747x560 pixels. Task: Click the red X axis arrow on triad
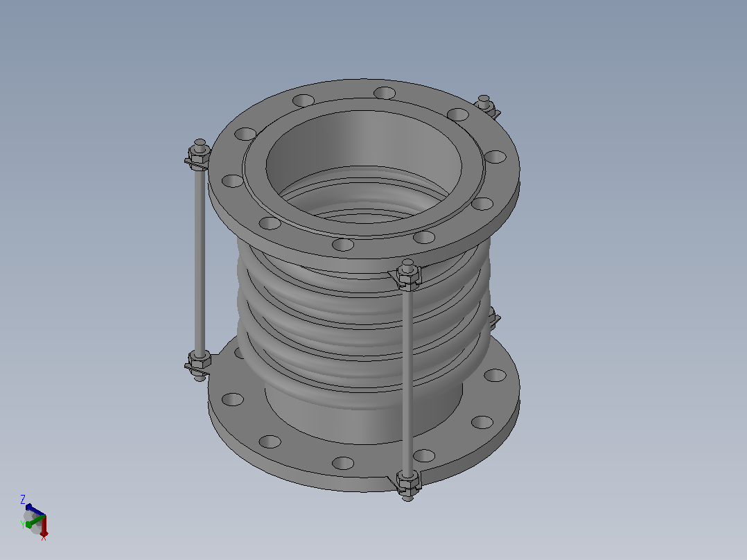(44, 525)
